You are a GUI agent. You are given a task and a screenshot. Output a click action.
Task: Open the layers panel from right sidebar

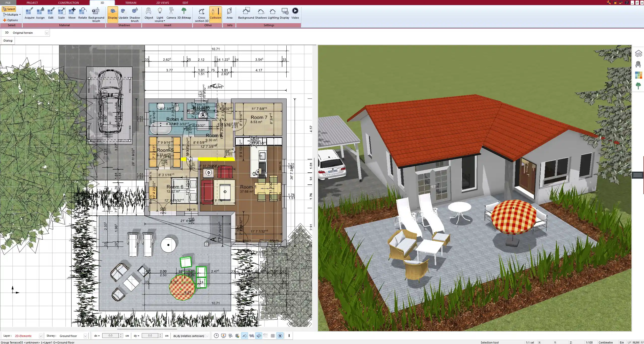point(638,53)
